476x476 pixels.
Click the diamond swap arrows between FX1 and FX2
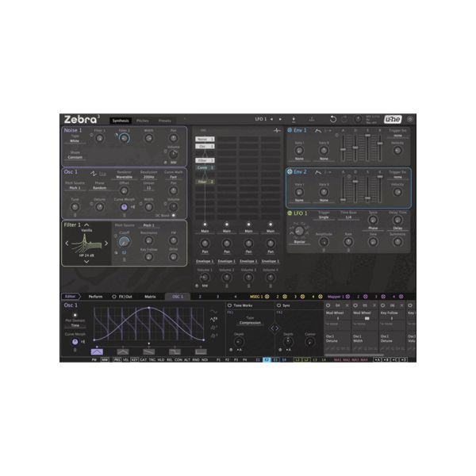pyautogui.click(x=274, y=328)
